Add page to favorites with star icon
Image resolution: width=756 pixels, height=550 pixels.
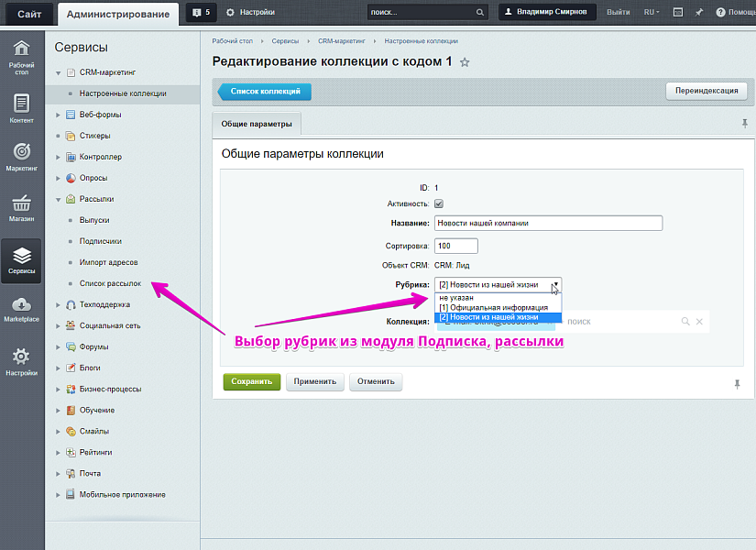click(x=465, y=62)
